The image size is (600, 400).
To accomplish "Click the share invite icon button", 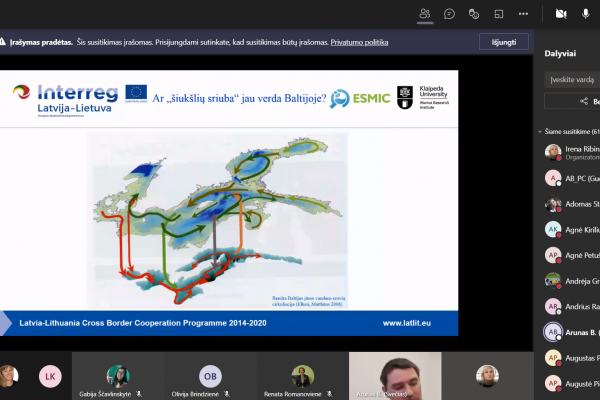I will 584,101.
